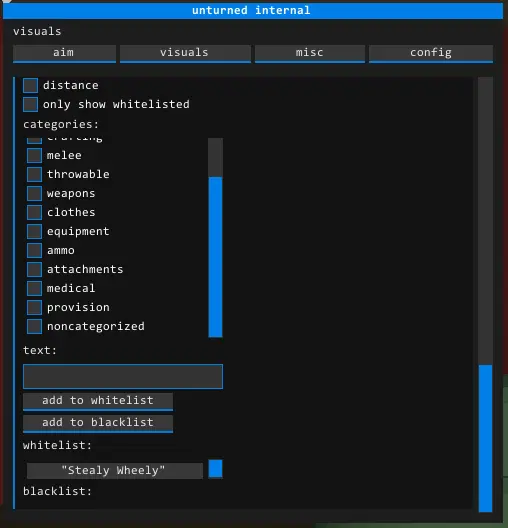Image resolution: width=508 pixels, height=528 pixels.
Task: Tick the medical category checkbox
Action: click(34, 289)
